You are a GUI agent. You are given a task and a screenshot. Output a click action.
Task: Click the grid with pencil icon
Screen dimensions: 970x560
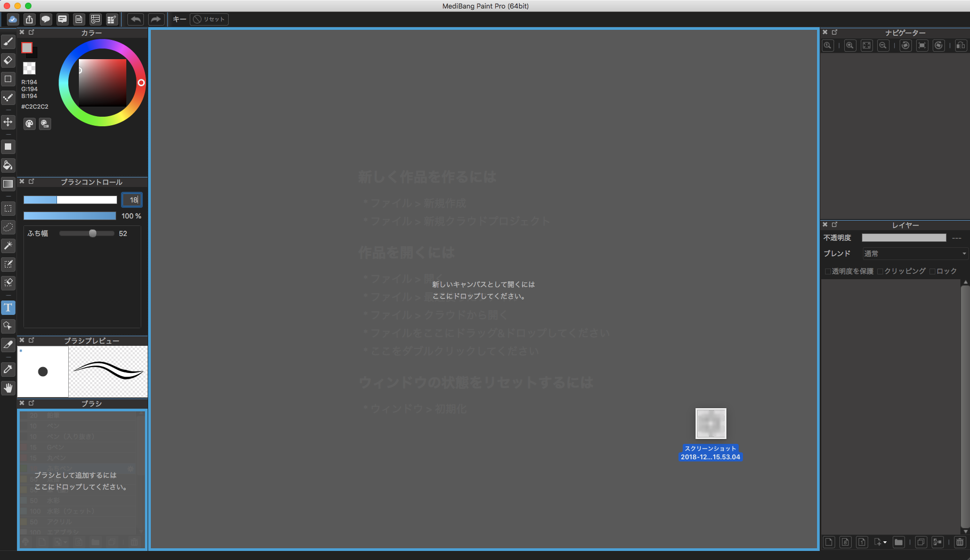pos(112,19)
